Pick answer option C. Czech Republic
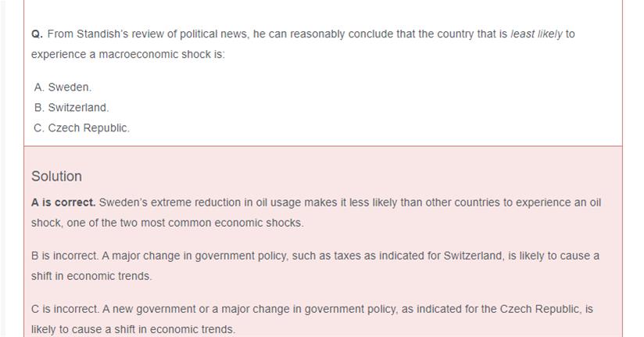Screen dimensions: 644x337 (81, 128)
